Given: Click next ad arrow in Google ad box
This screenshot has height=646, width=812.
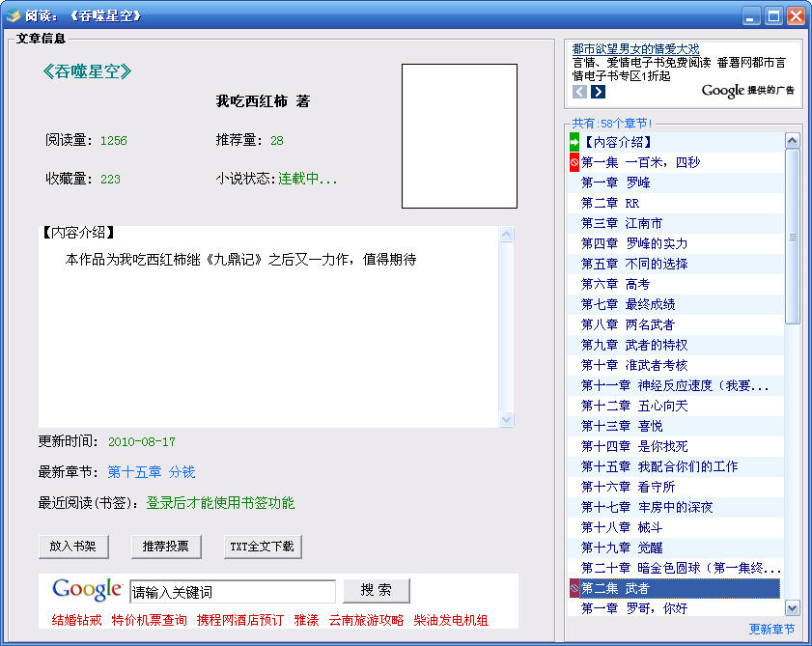Looking at the screenshot, I should pos(598,92).
